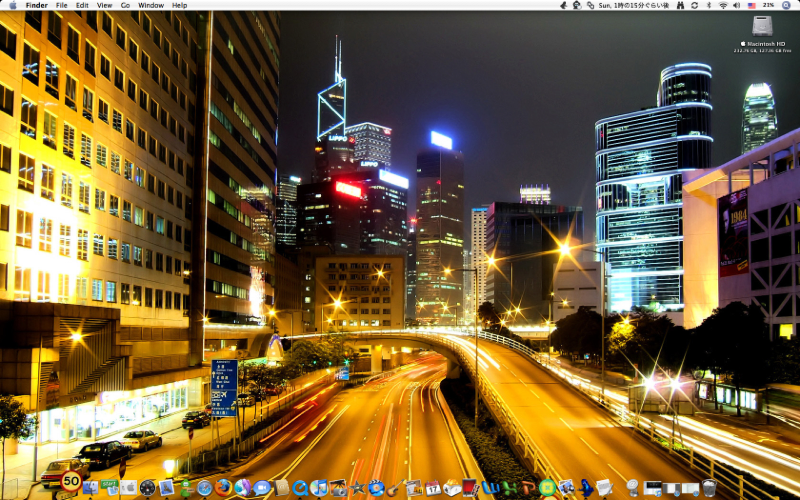Open the Bluetooth status menu
Screen dimensions: 800x500
pos(708,5)
